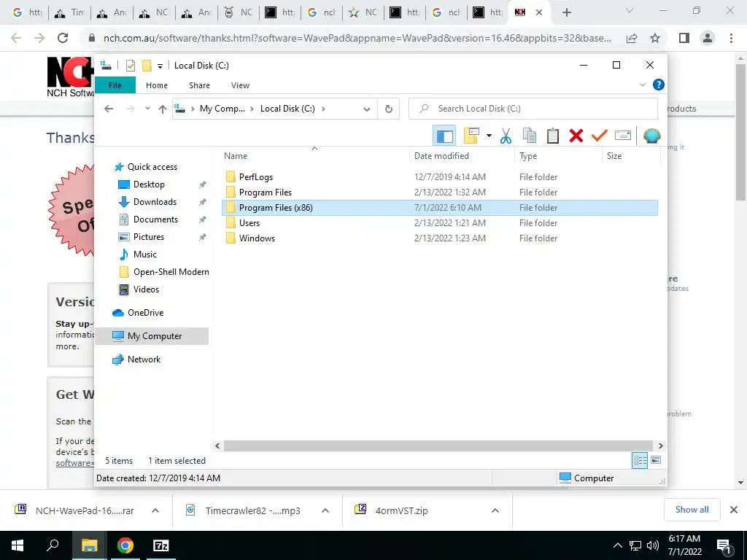Go up one folder level
747x560 pixels.
[x=163, y=109]
